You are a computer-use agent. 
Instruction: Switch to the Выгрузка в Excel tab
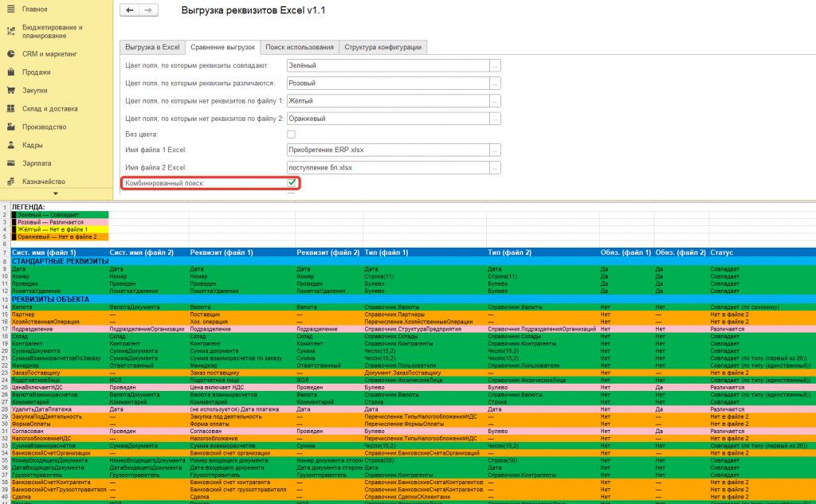[x=152, y=47]
